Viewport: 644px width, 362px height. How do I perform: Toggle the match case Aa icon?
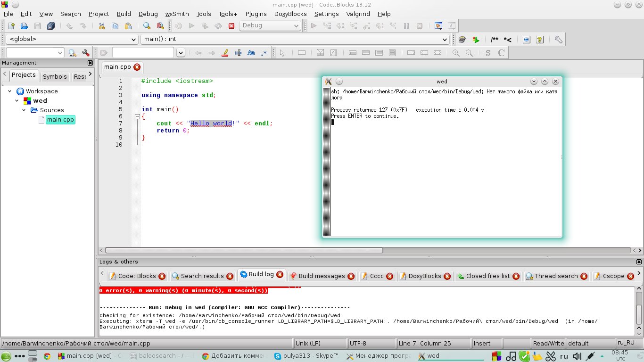(251, 53)
